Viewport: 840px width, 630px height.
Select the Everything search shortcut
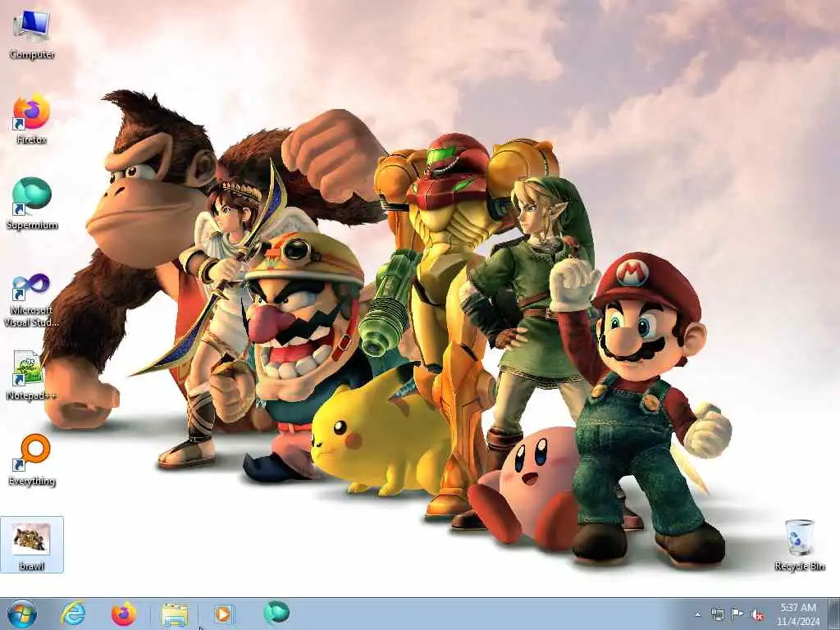32,459
